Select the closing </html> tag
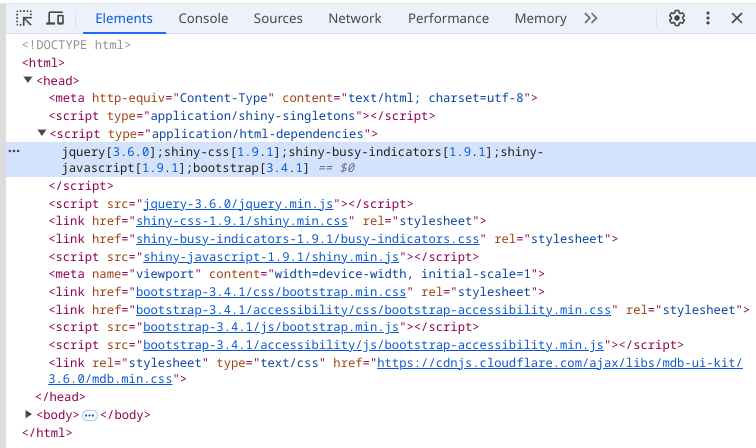The height and width of the screenshot is (448, 756). (x=47, y=433)
